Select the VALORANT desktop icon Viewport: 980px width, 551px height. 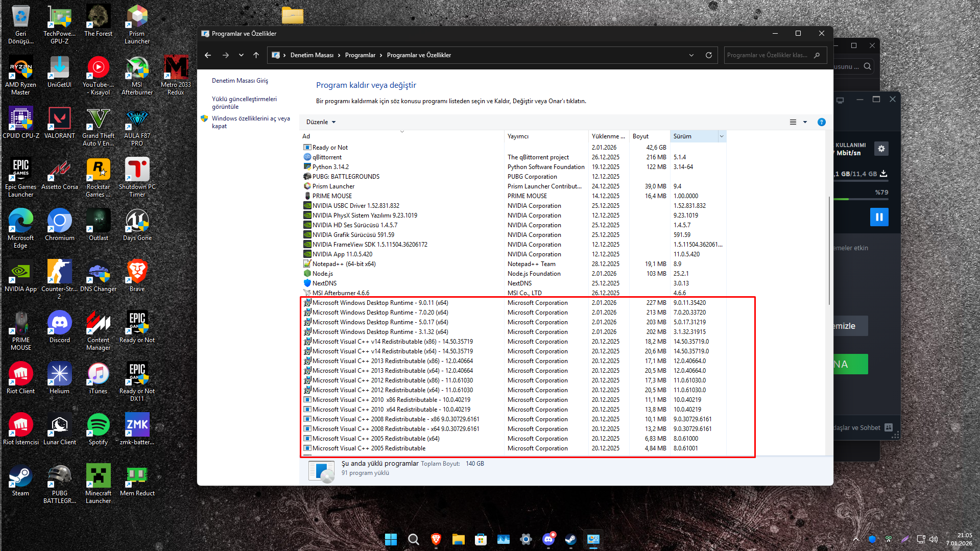[60, 123]
